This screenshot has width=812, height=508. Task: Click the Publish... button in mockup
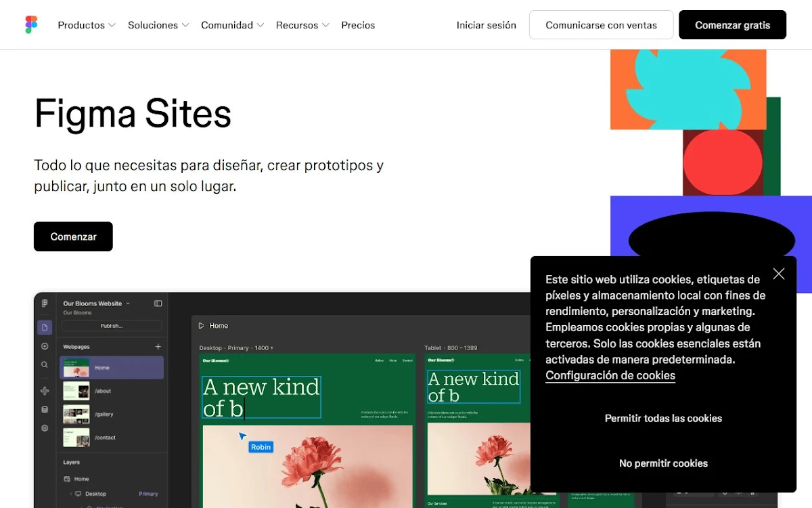tap(112, 326)
